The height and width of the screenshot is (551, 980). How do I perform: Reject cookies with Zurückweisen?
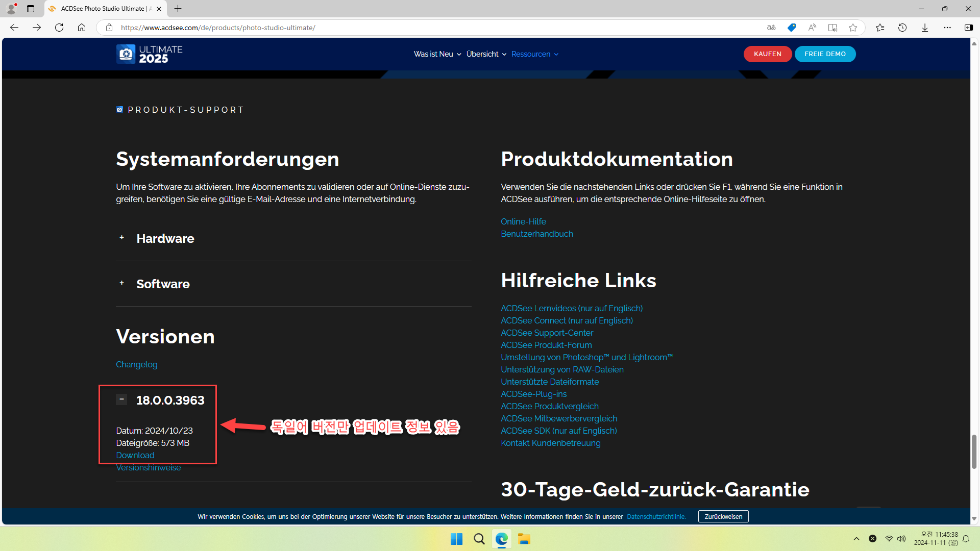[x=723, y=516]
